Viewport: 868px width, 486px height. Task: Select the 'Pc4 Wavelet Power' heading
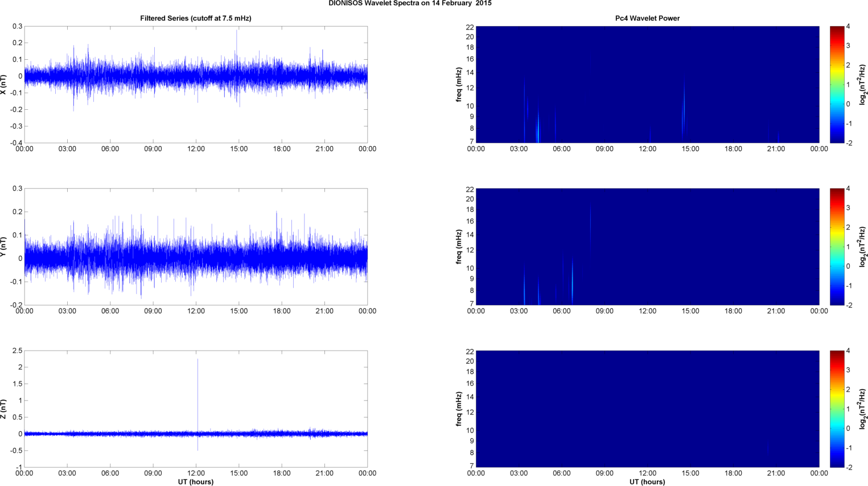647,18
